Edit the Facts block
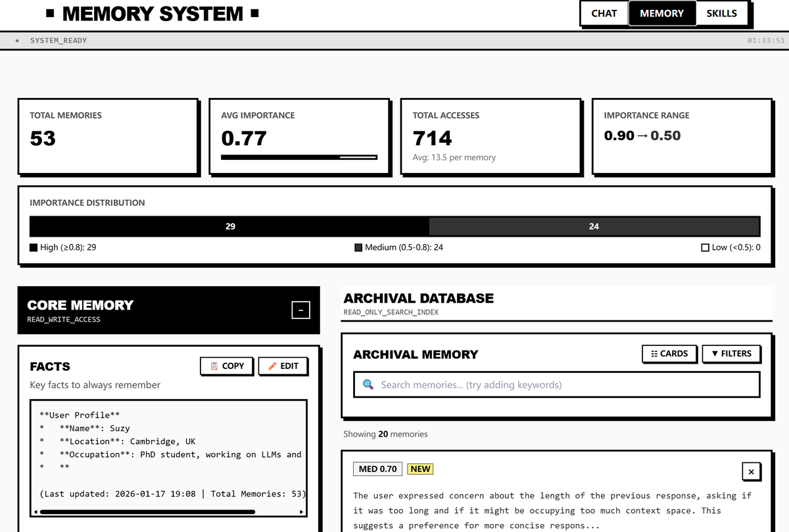 283,366
